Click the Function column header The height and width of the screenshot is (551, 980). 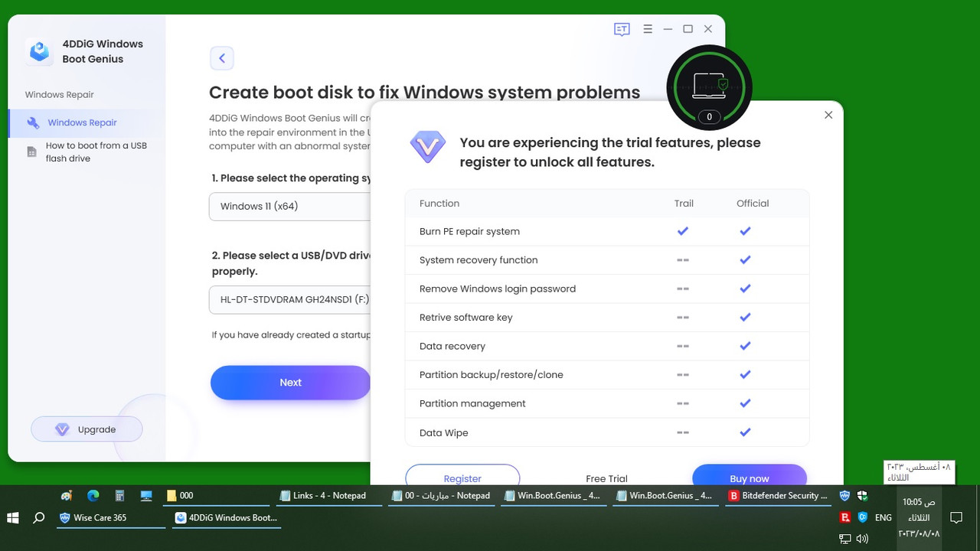(x=439, y=204)
